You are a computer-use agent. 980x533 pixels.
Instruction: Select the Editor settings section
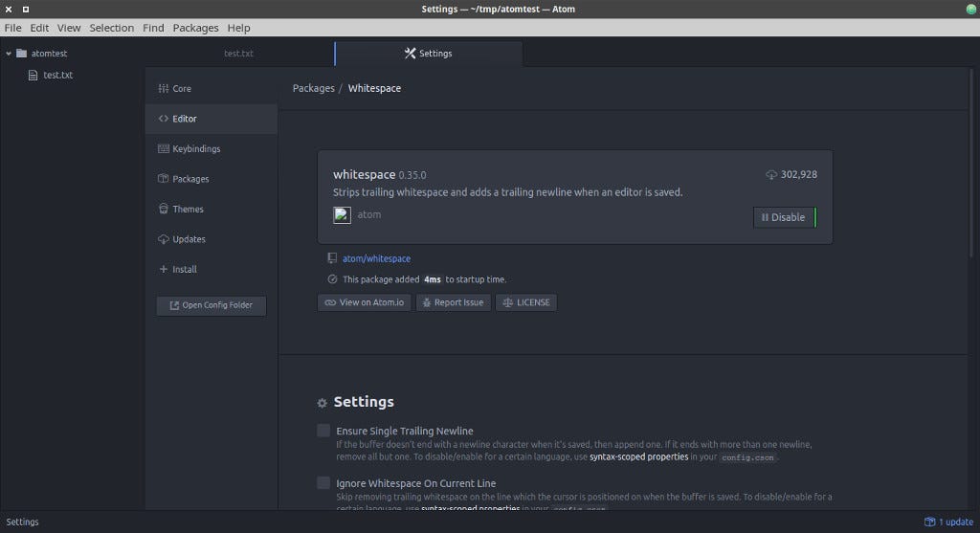[x=212, y=119]
